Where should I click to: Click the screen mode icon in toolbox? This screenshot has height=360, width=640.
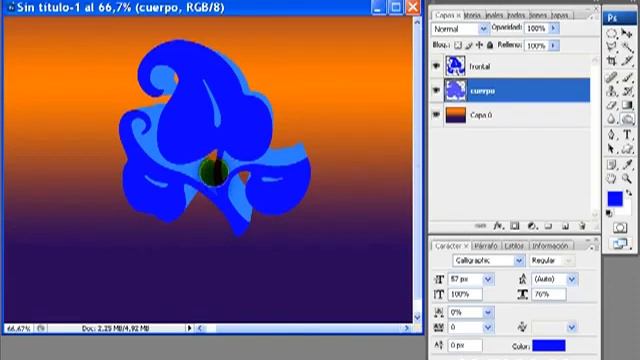point(620,244)
